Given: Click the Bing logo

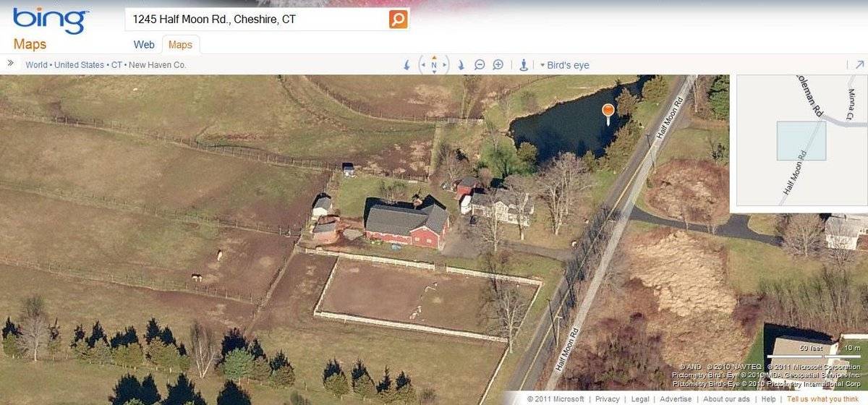Looking at the screenshot, I should click(x=51, y=21).
